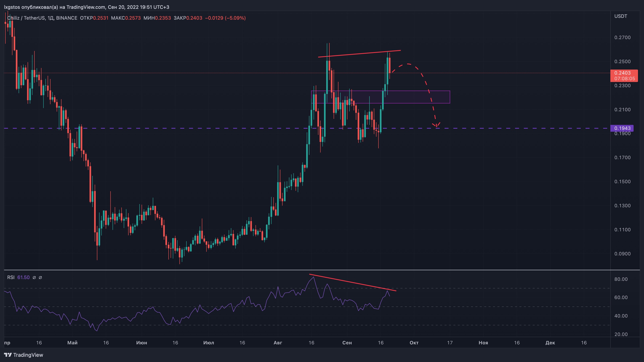Select the purple rectangle zone on chart
This screenshot has height=362, width=644.
pyautogui.click(x=380, y=97)
